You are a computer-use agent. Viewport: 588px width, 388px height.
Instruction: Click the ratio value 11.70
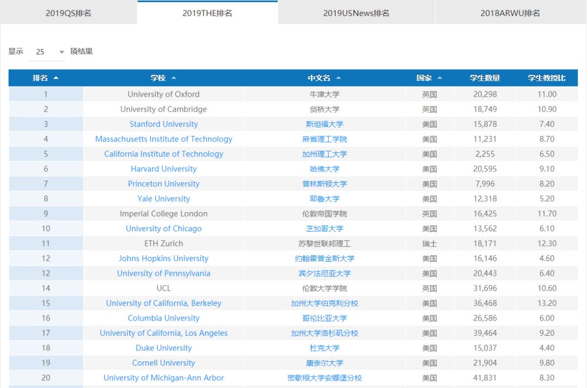(547, 214)
